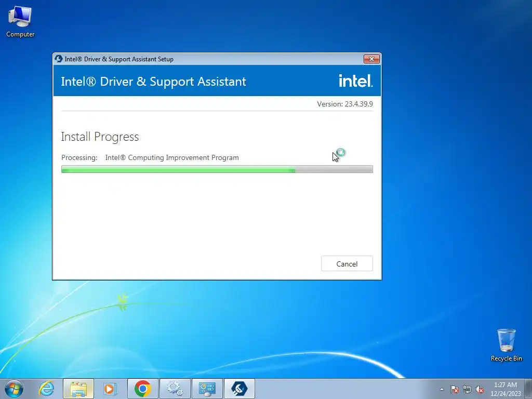Click the Version: 23.4.39.9 text

pos(345,104)
